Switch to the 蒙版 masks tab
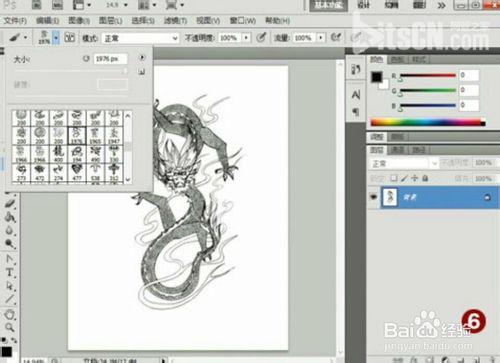Viewport: 500px width, 363px height. 397,136
